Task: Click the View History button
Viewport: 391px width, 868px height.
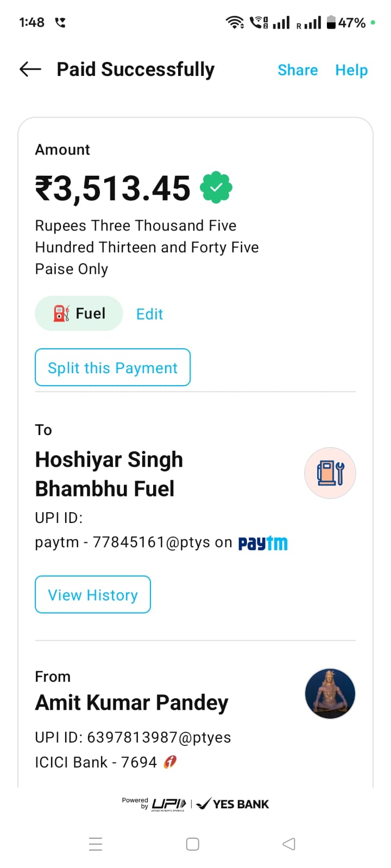Action: coord(93,595)
